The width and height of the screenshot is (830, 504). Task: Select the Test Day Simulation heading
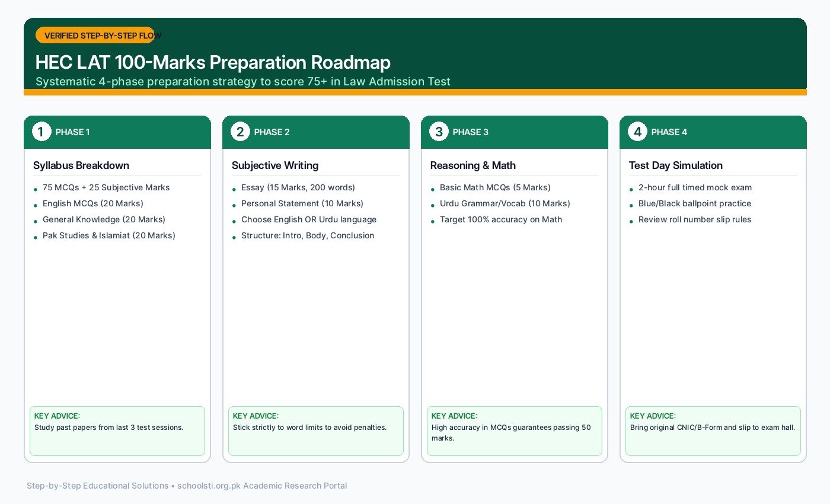(676, 165)
